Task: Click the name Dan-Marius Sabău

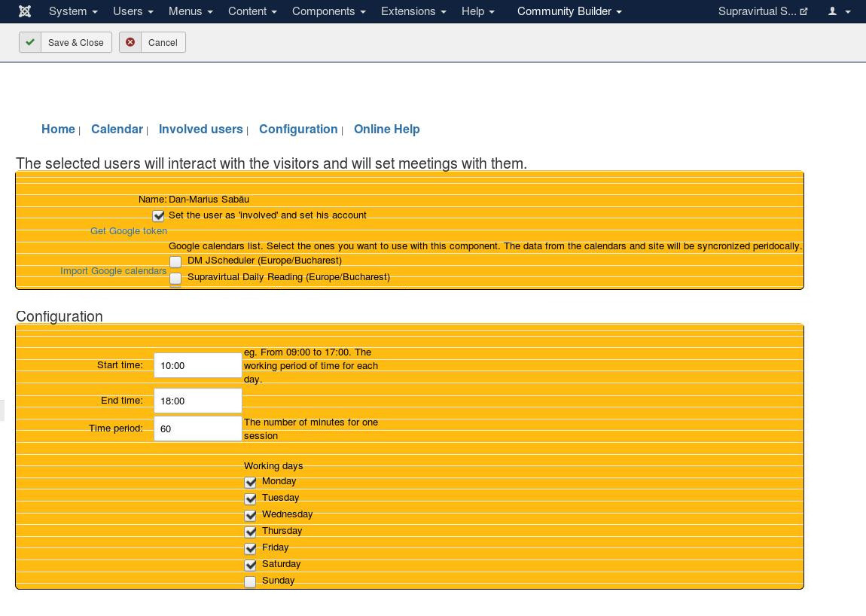Action: coord(209,200)
